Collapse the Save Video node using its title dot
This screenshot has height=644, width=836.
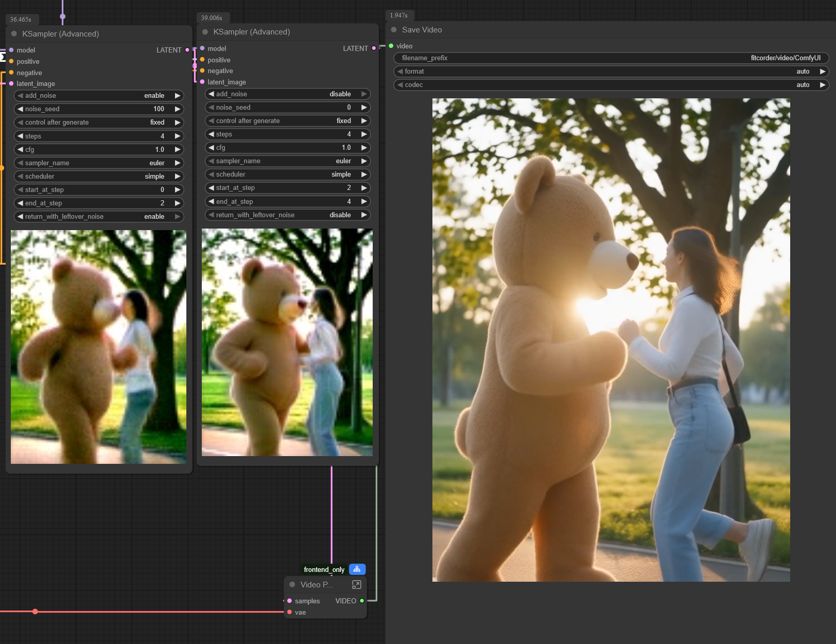[394, 30]
